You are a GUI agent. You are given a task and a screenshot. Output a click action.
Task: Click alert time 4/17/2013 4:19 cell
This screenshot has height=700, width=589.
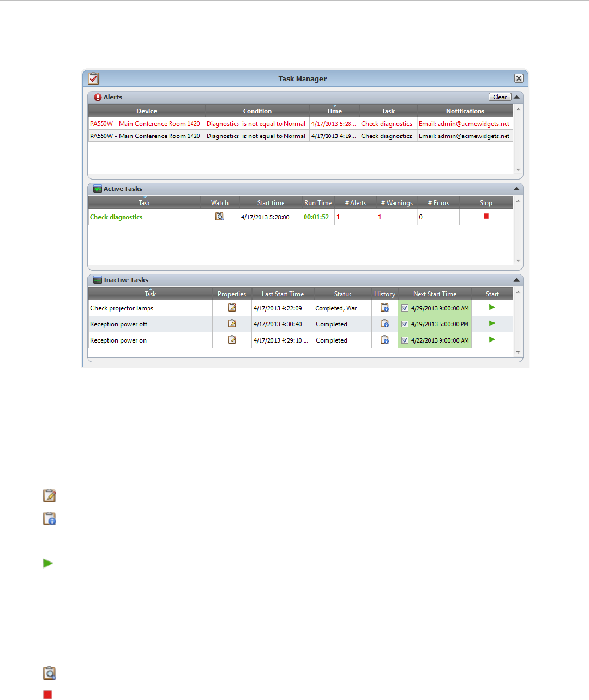point(334,136)
